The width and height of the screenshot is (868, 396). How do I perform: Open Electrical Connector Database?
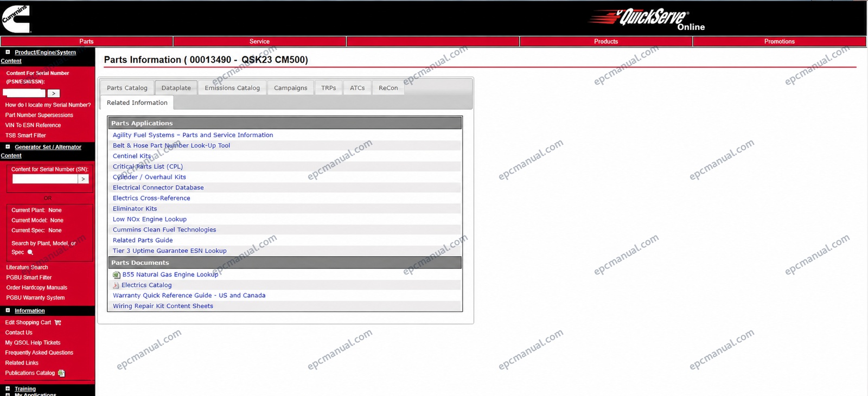coord(158,188)
